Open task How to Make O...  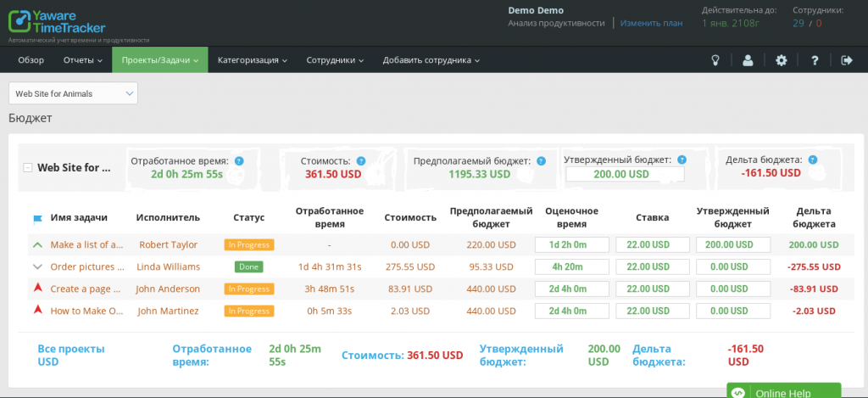coord(87,311)
